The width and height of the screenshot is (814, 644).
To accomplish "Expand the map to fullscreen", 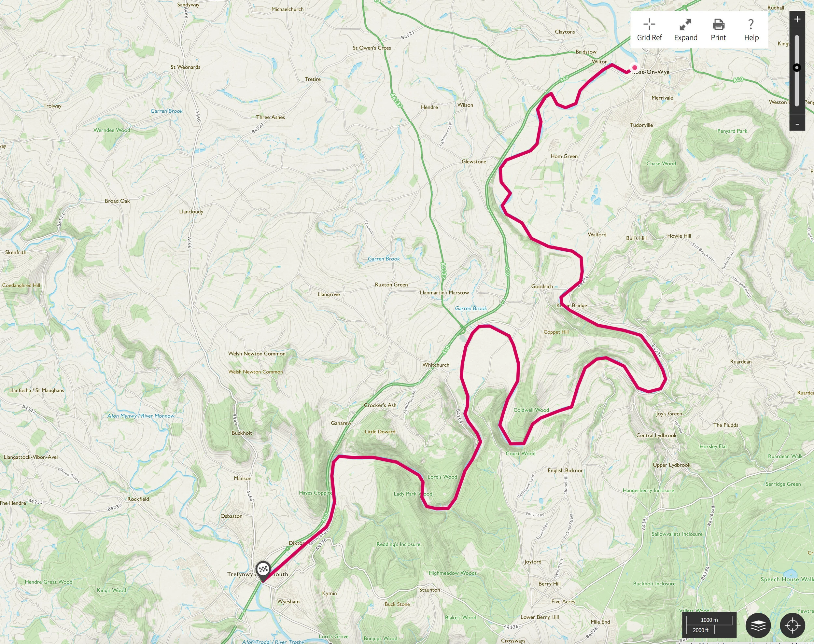I will tap(685, 30).
